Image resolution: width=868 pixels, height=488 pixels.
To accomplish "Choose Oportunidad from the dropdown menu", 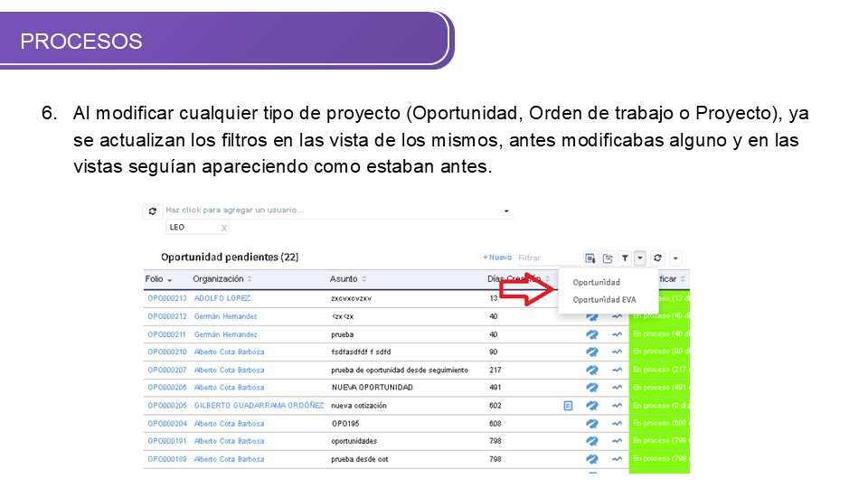I will point(596,282).
